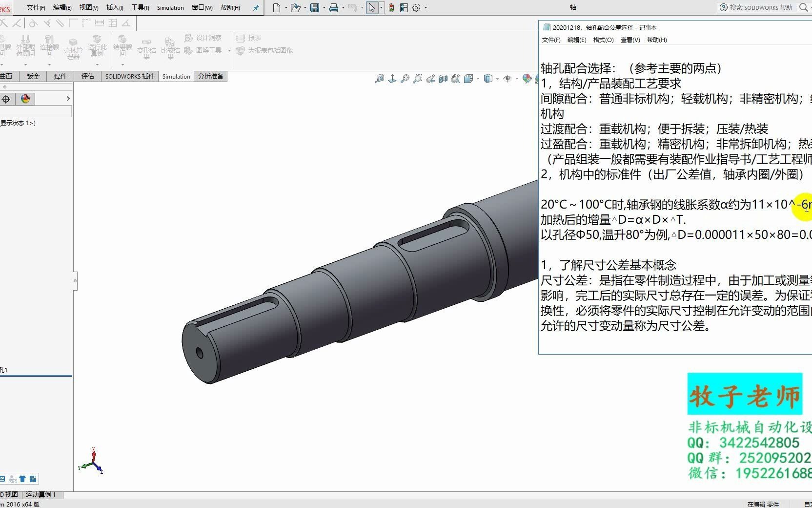Open the 工具(T) menu

[140, 8]
